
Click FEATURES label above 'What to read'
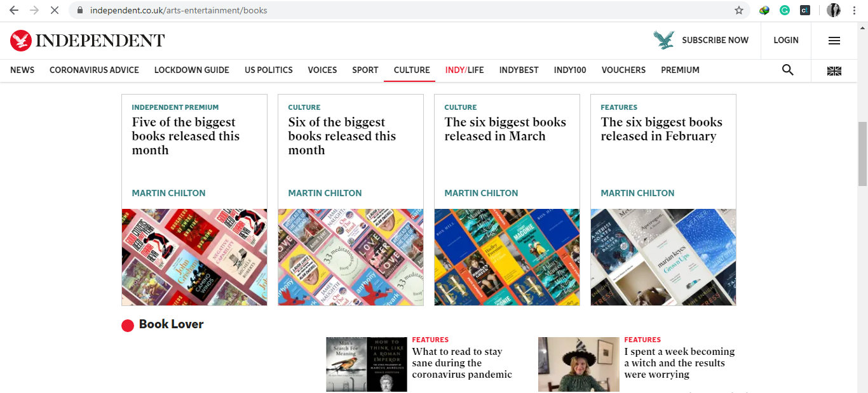(x=430, y=340)
